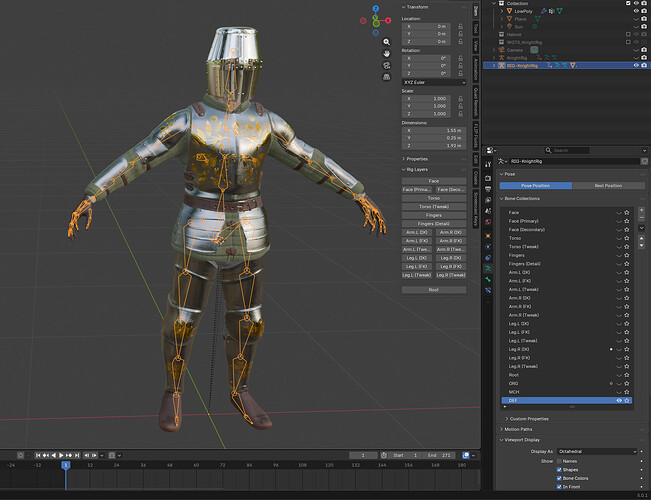Screen dimensions: 651x500
Task: Open the Display As Octahedral dropdown
Action: click(597, 451)
